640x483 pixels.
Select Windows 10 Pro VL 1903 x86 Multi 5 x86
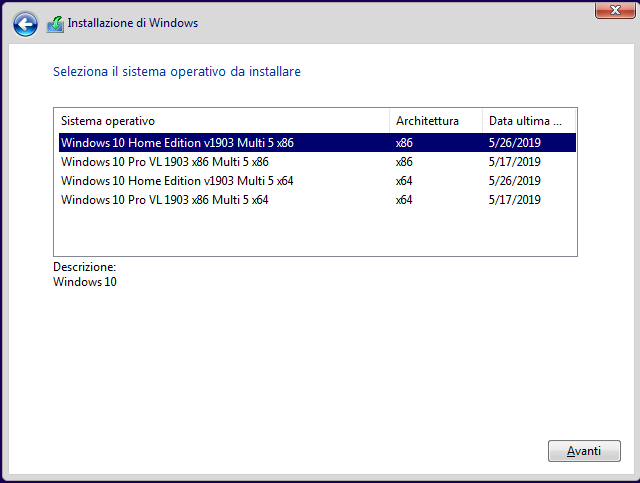(x=317, y=162)
